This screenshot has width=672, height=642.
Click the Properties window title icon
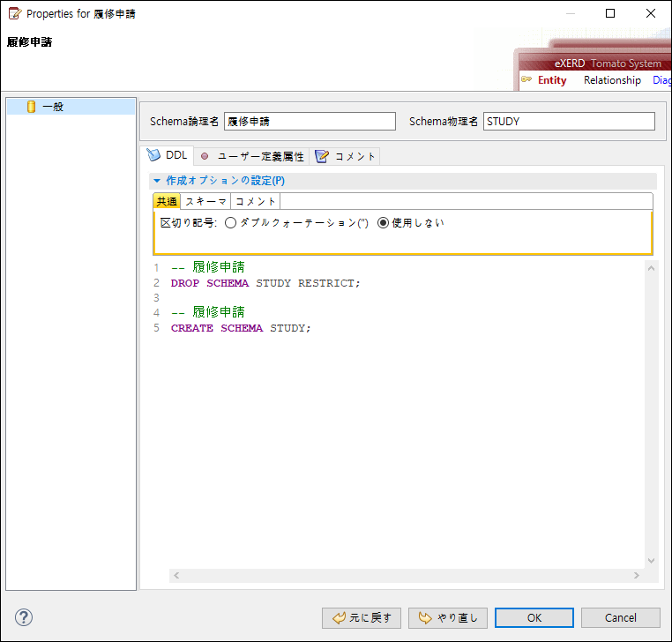tap(15, 14)
